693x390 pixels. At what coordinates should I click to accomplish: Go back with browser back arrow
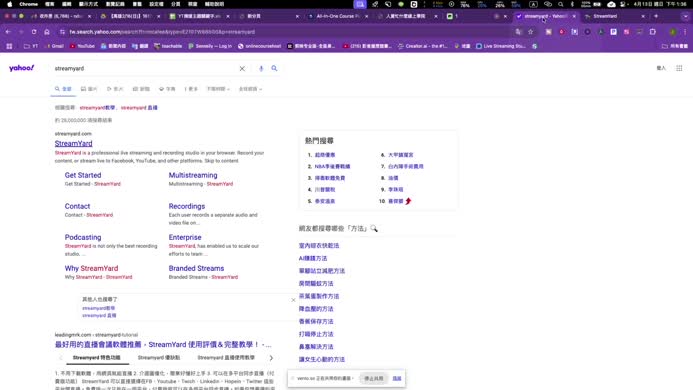point(8,32)
